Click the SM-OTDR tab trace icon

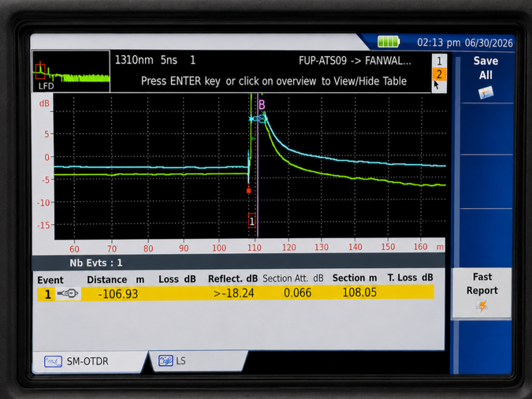click(53, 361)
